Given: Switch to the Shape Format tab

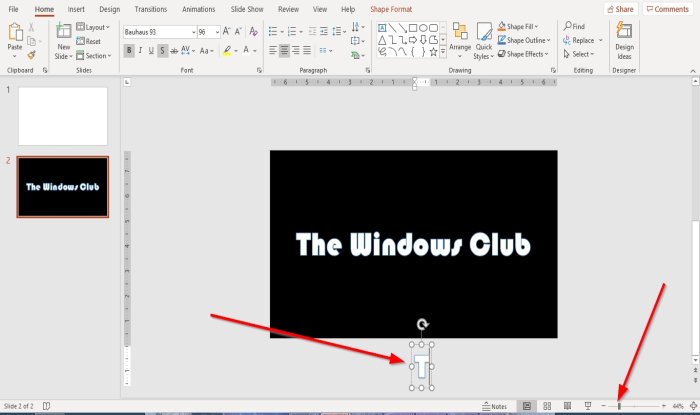Looking at the screenshot, I should [x=391, y=9].
